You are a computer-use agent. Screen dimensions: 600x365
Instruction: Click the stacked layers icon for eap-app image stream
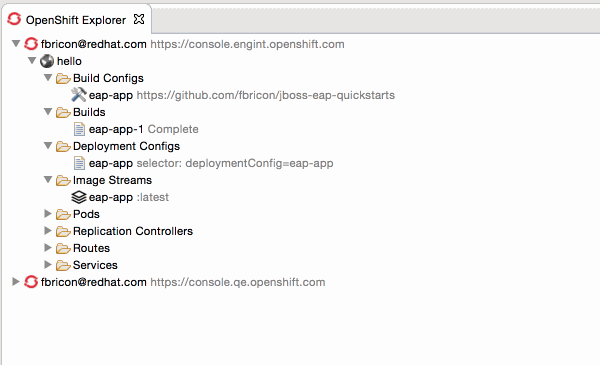point(79,197)
